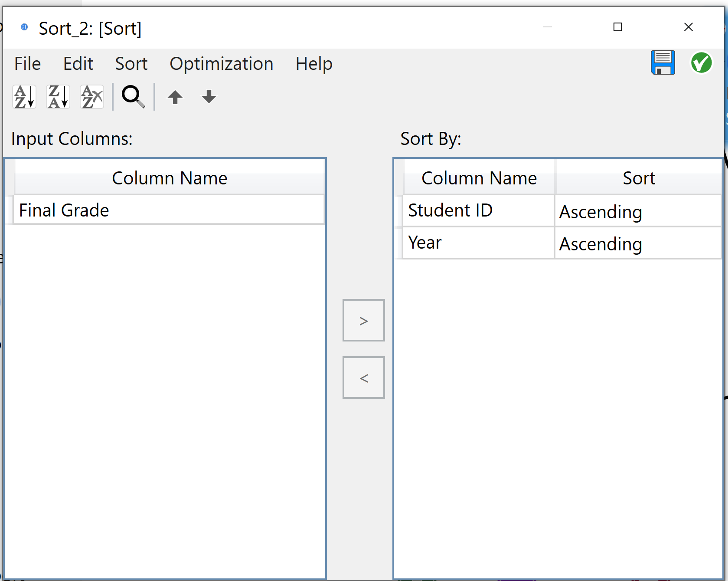Add column with the > button

point(363,320)
